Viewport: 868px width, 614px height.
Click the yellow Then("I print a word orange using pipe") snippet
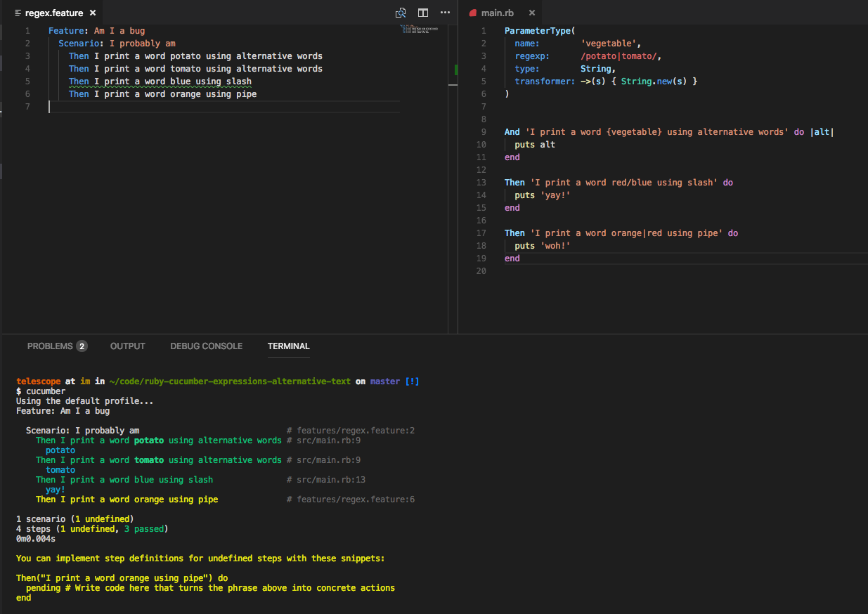click(122, 578)
